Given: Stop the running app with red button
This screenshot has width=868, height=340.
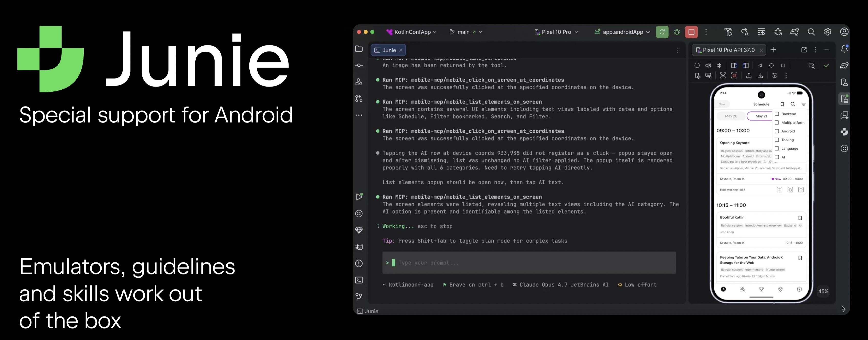Looking at the screenshot, I should 691,32.
